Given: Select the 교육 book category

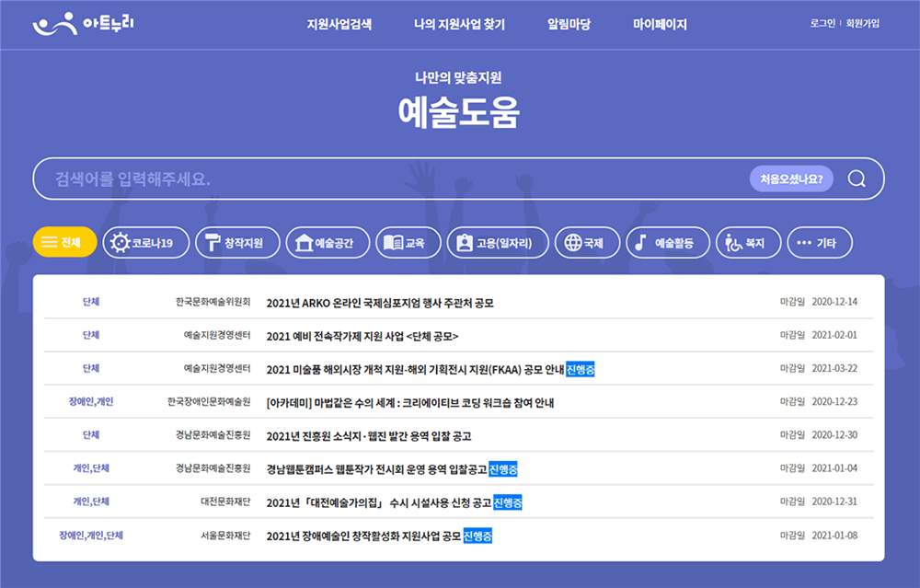Looking at the screenshot, I should click(x=406, y=243).
